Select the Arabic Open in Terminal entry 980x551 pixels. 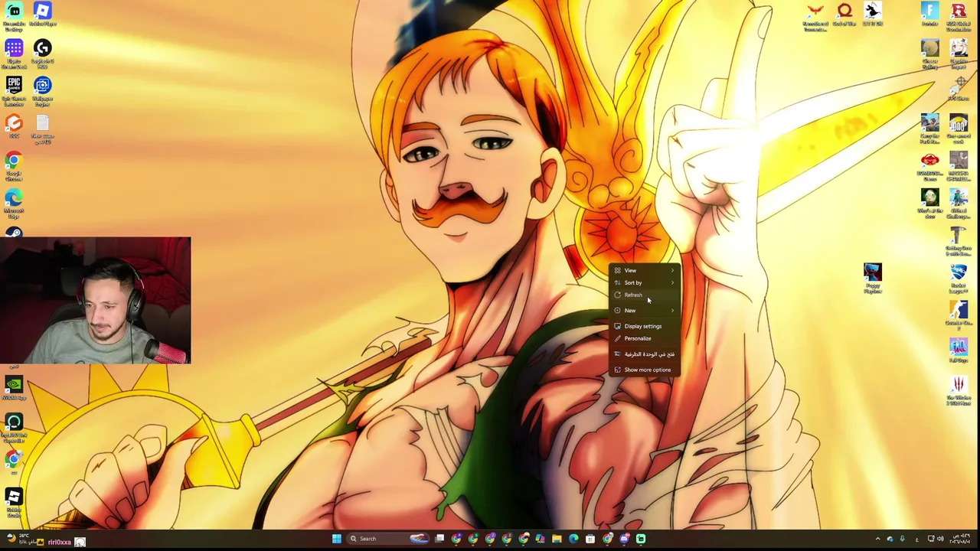coord(644,354)
